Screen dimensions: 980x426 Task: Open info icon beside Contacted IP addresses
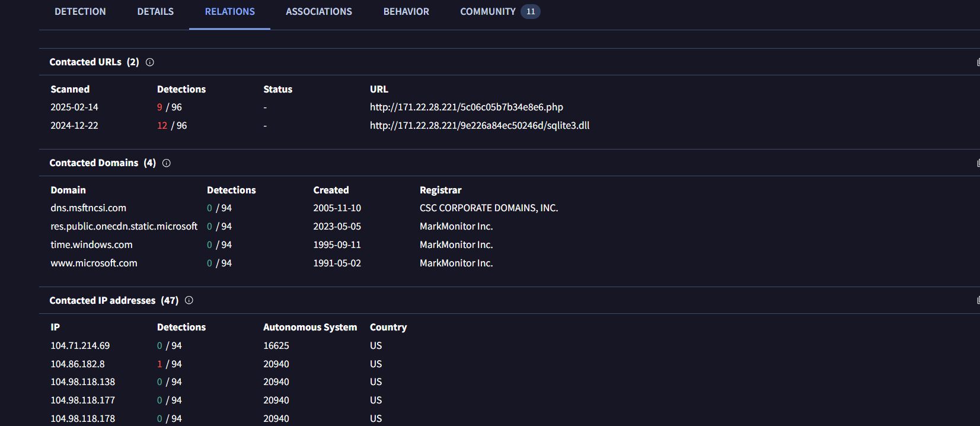(x=189, y=300)
